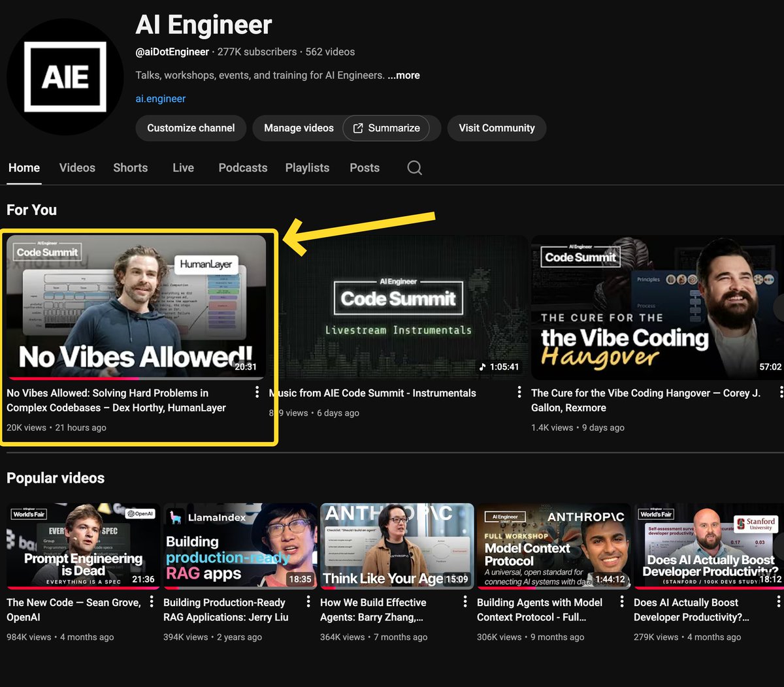784x687 pixels.
Task: Go to the Podcasts tab
Action: coord(243,168)
